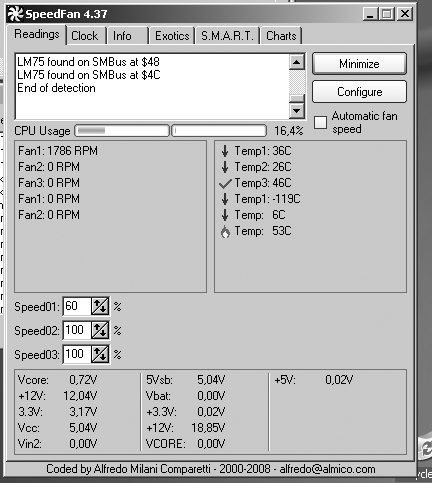
Task: Click the down arrow icon beside Temp1: 36C
Action: click(225, 151)
